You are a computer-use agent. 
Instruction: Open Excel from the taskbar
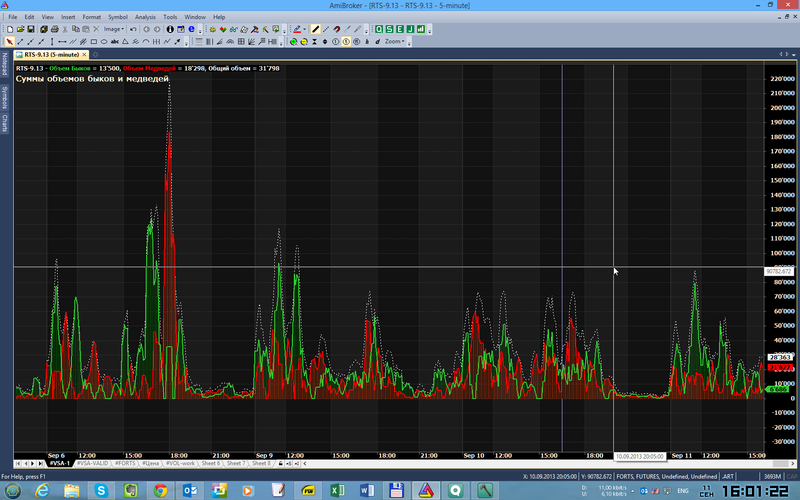pos(337,490)
